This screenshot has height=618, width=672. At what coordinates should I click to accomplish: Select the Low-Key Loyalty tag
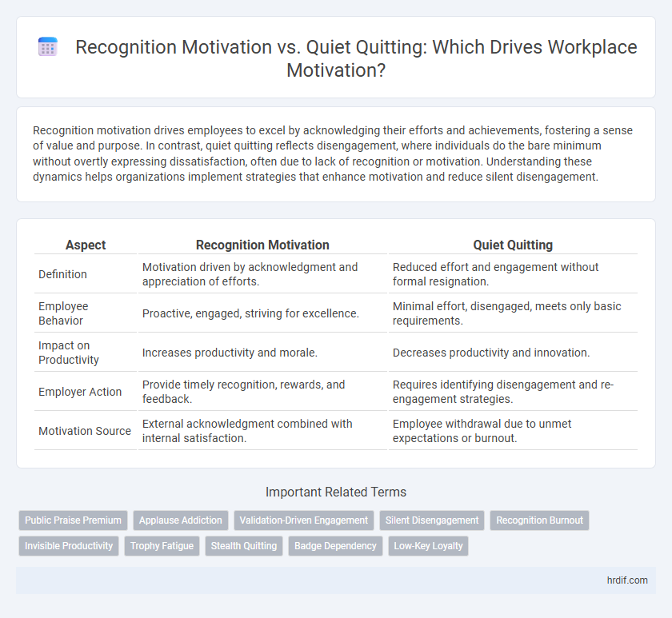[x=428, y=546]
